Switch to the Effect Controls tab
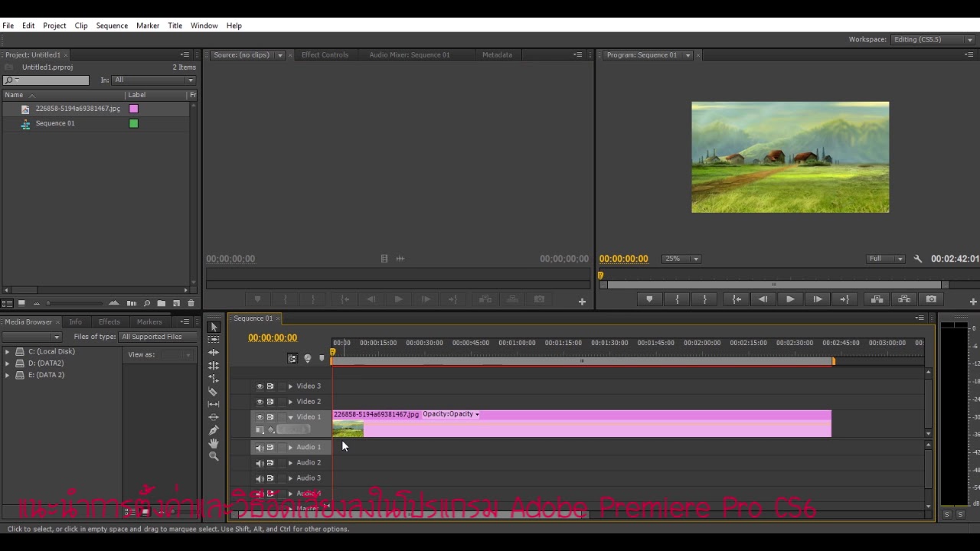This screenshot has width=980, height=551. [325, 55]
